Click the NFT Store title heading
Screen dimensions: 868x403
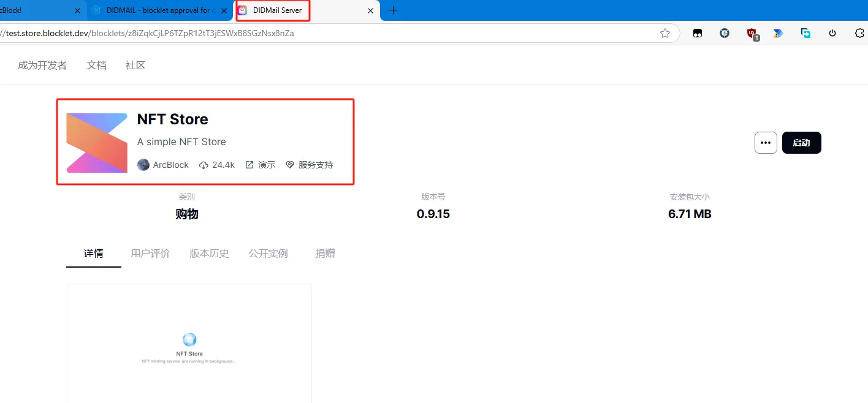(173, 119)
